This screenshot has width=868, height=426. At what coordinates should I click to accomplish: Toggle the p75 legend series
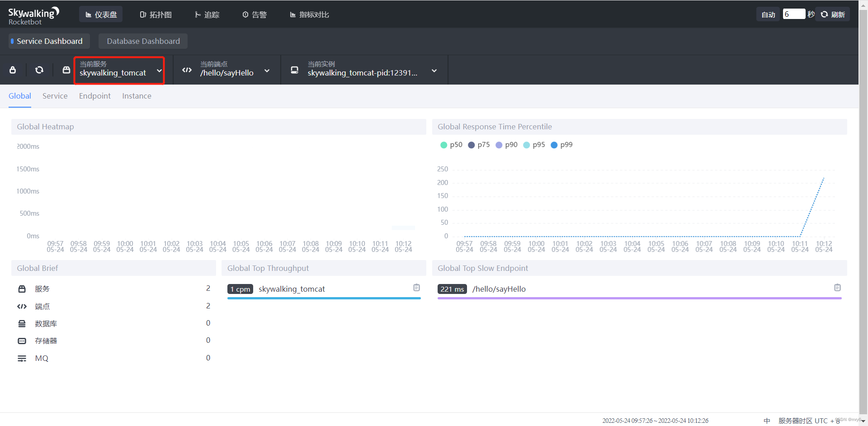[479, 145]
